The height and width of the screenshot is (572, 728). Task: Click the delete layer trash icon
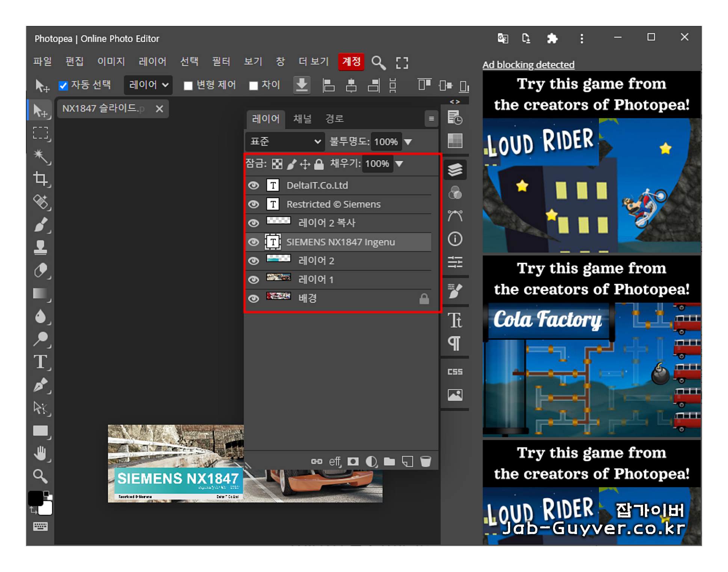point(425,461)
